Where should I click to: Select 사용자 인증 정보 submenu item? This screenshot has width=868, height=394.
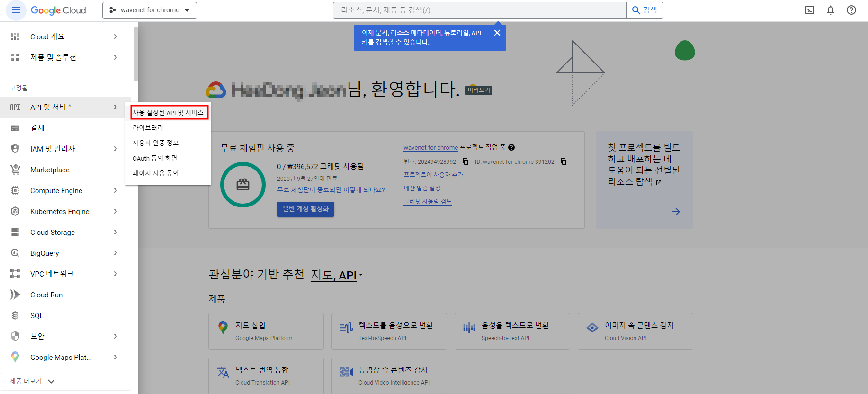point(168,143)
